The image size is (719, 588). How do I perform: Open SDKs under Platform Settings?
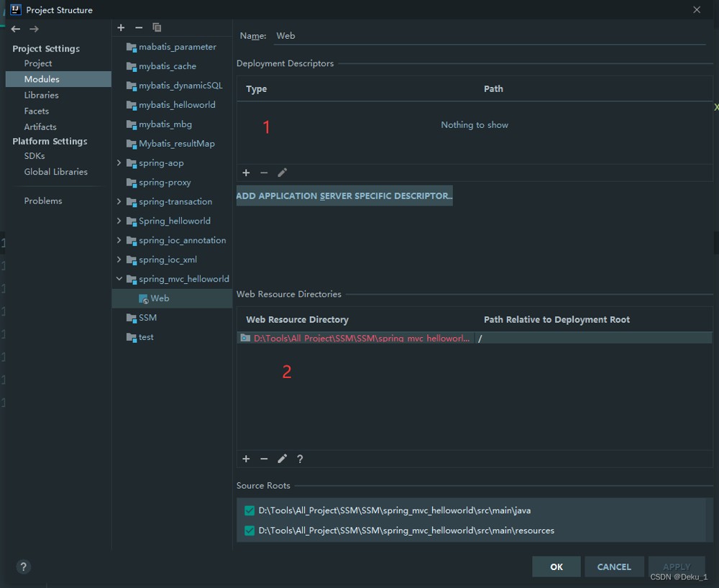coord(35,156)
